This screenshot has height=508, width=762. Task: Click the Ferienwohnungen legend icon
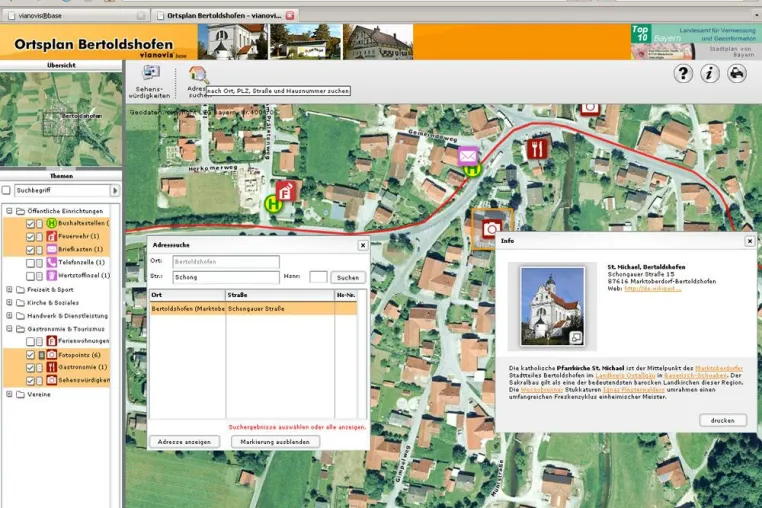pyautogui.click(x=52, y=341)
